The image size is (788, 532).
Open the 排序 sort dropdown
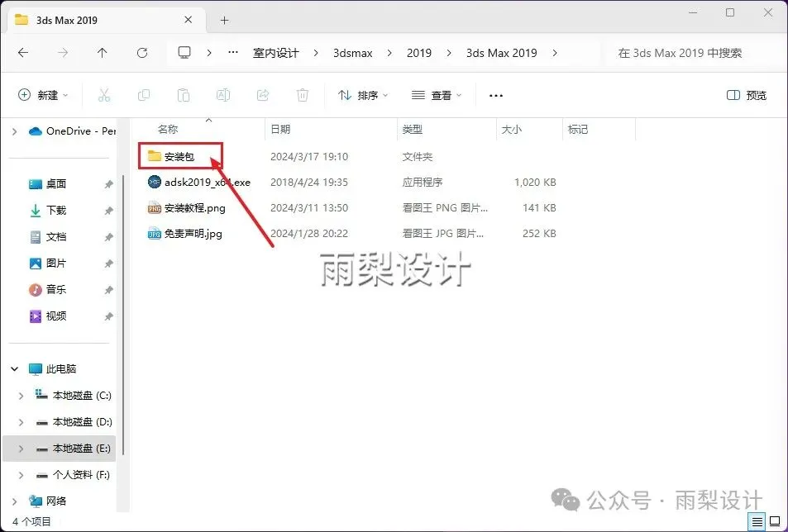click(x=363, y=95)
